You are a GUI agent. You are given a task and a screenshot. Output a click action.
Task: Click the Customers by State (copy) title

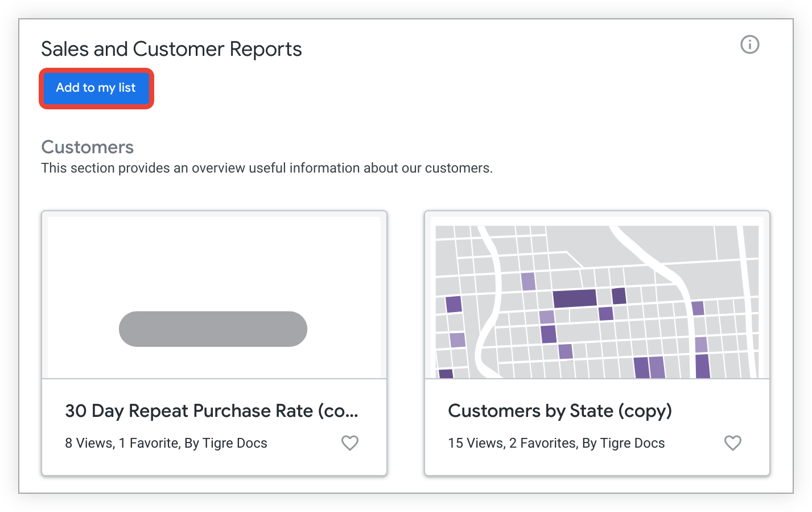[x=559, y=411]
